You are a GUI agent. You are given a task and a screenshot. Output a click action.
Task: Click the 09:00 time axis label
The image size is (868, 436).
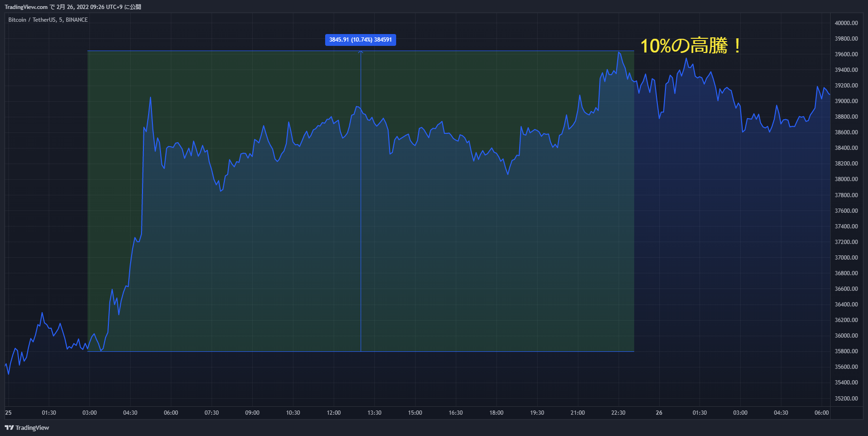tap(252, 413)
